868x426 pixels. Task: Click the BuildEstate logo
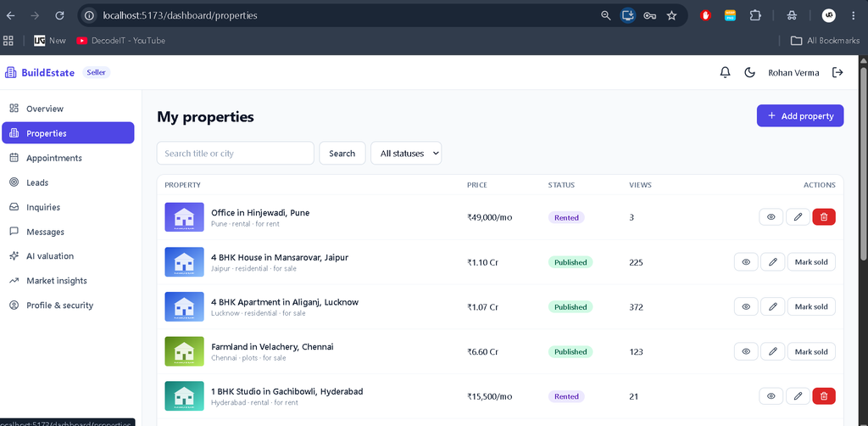(39, 73)
